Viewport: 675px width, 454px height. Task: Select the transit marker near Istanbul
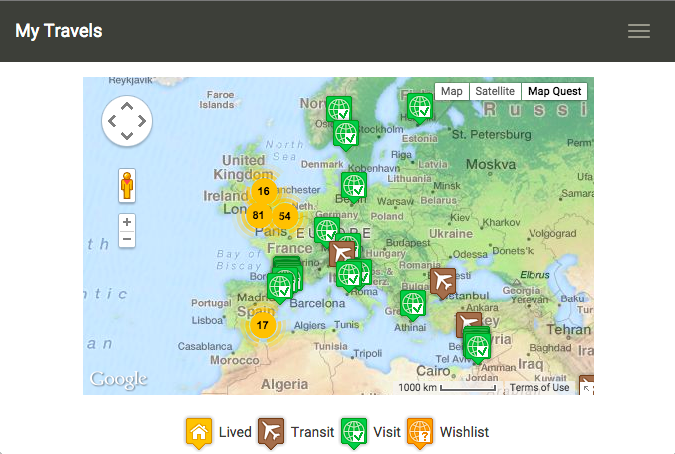tap(443, 282)
